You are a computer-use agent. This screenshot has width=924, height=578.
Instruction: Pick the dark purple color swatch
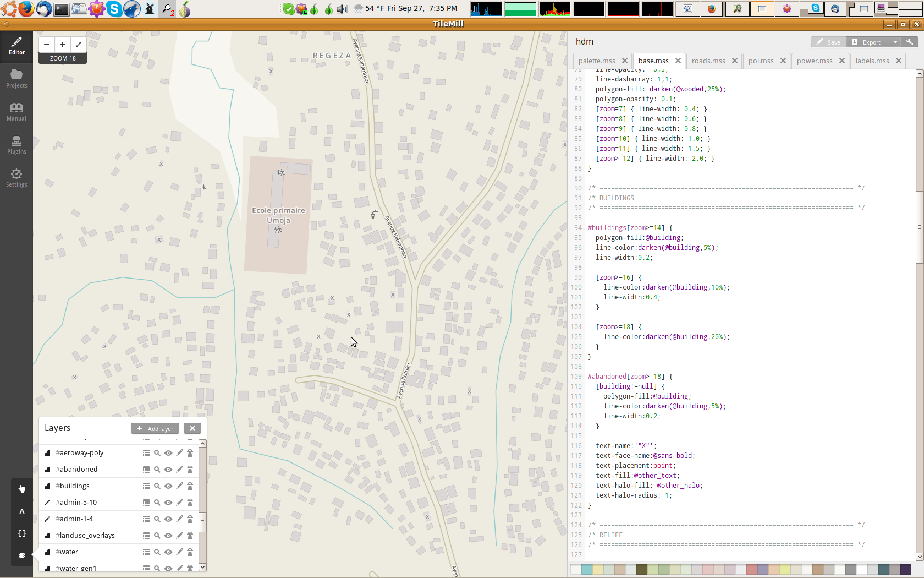[906, 569]
